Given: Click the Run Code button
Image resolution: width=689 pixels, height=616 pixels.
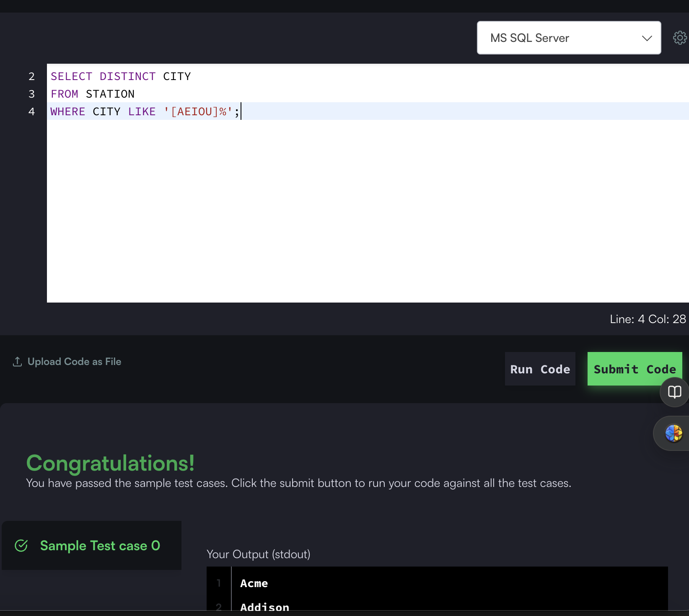Looking at the screenshot, I should click(540, 369).
